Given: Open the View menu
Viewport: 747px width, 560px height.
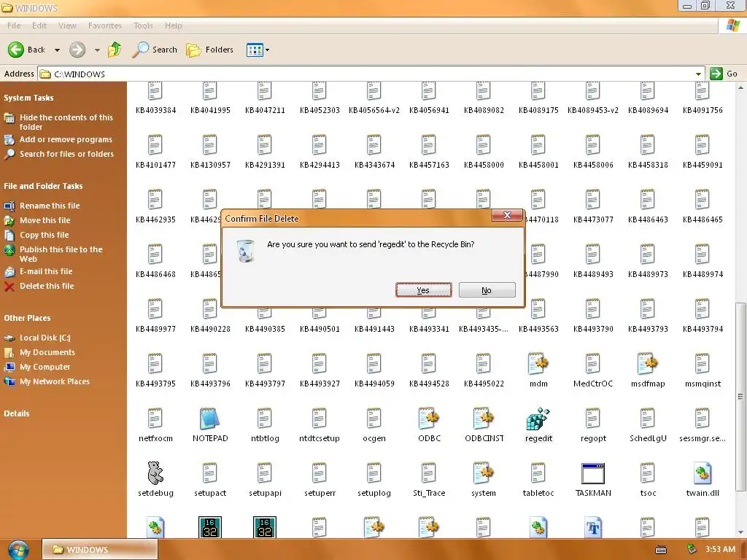Looking at the screenshot, I should 67,26.
